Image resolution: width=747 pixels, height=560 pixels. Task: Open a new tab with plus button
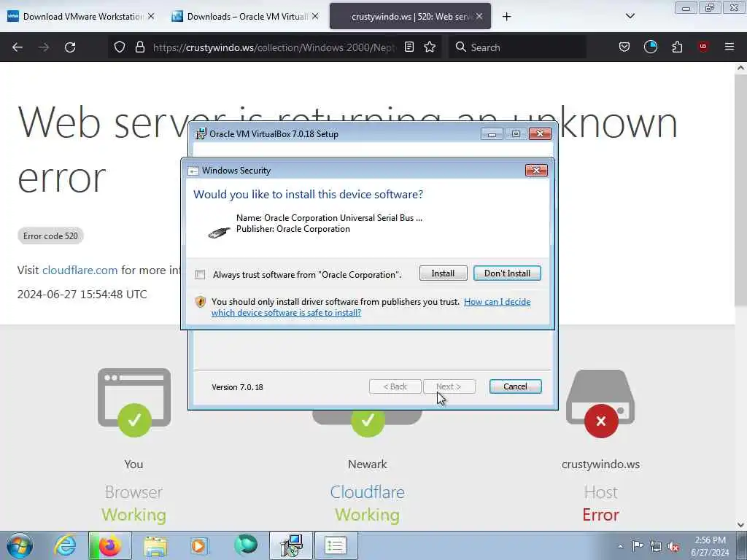(x=506, y=17)
